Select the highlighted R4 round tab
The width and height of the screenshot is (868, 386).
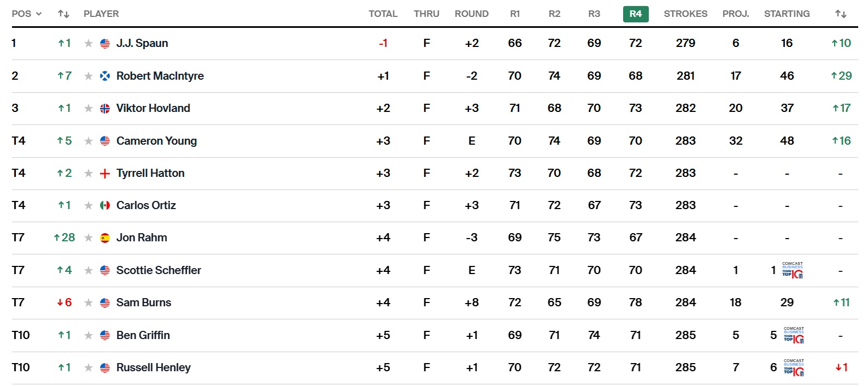point(636,14)
